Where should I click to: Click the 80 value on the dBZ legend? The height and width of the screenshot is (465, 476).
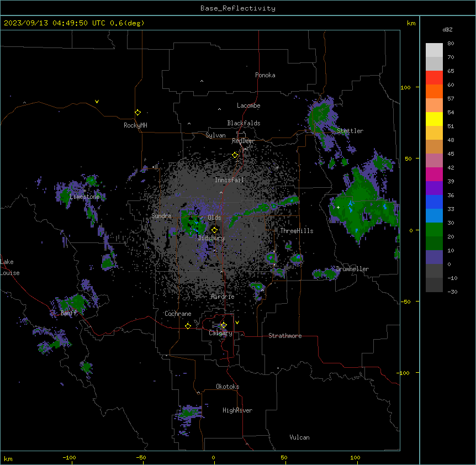tap(451, 44)
